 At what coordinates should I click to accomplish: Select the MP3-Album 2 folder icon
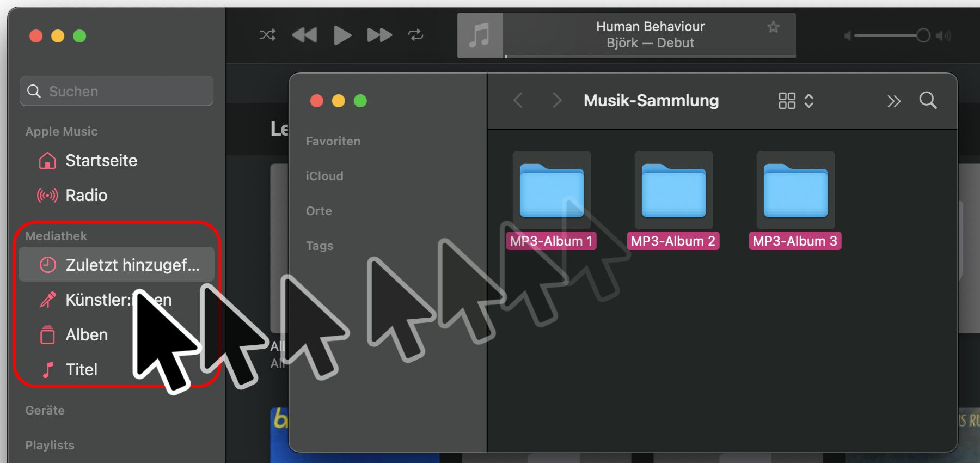click(x=674, y=190)
